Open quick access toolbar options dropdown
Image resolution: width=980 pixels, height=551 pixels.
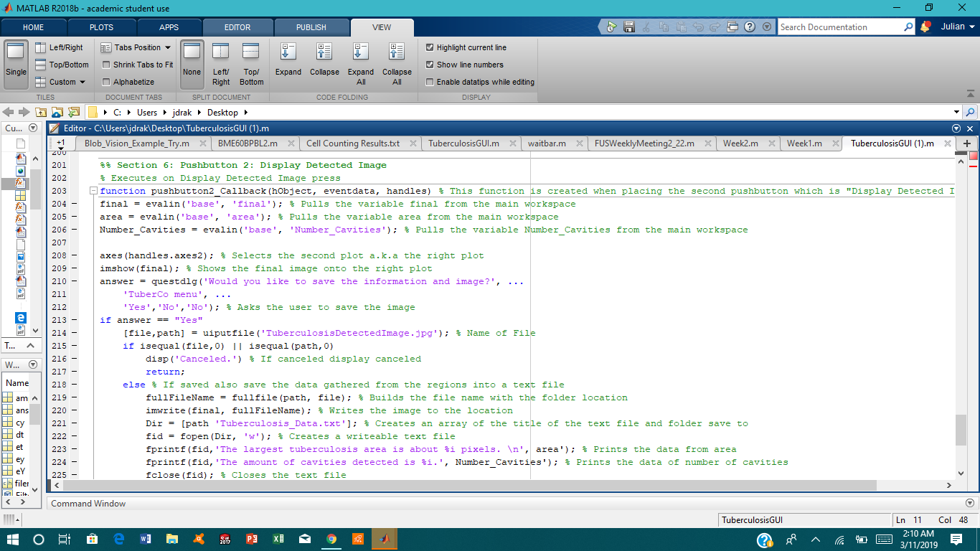[767, 27]
